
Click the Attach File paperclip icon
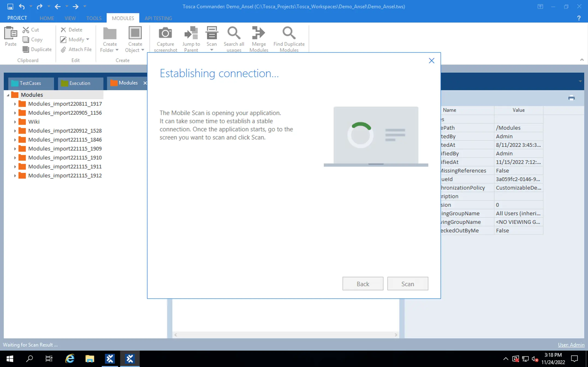click(x=63, y=50)
